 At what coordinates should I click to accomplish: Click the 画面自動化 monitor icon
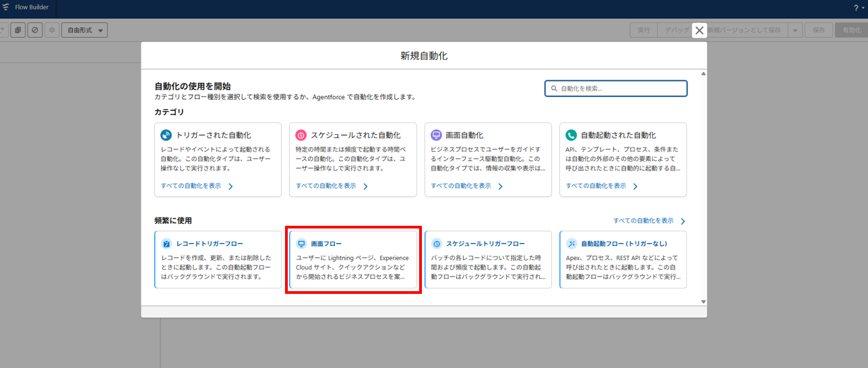[436, 135]
